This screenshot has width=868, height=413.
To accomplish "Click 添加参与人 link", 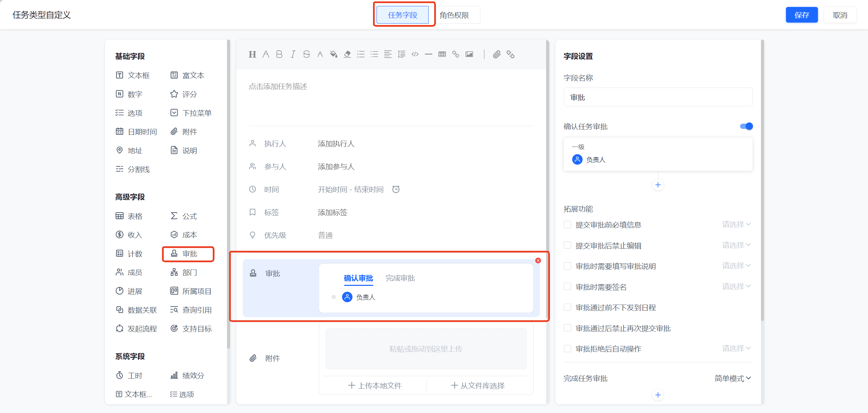I will (x=336, y=166).
